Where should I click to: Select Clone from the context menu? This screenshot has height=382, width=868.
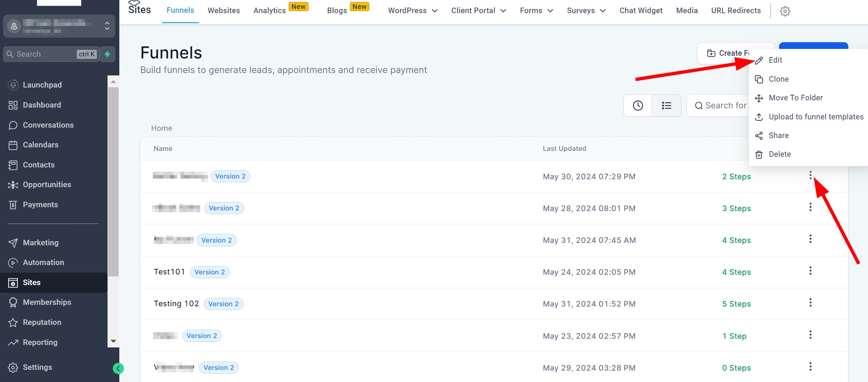coord(778,79)
